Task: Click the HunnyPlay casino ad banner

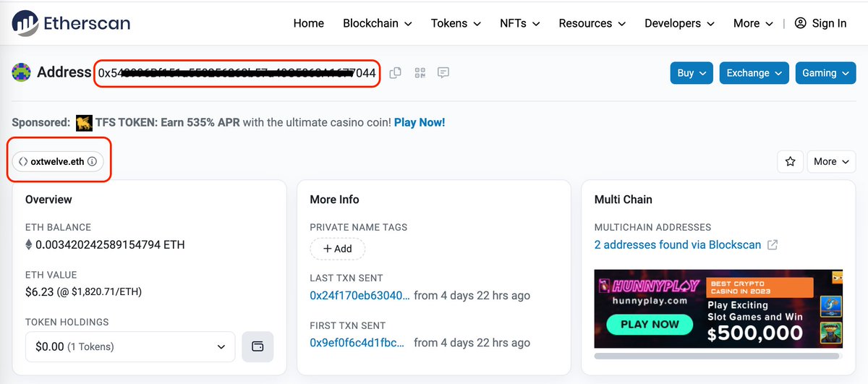Action: (719, 310)
